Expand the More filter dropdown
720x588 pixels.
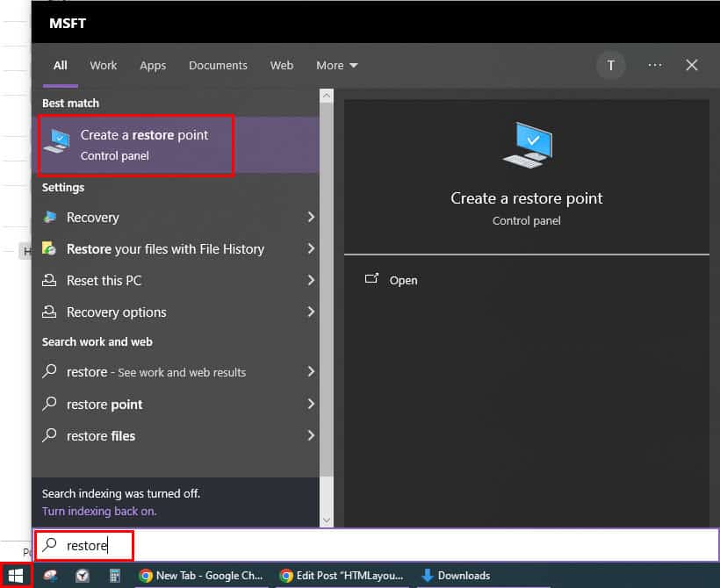(337, 66)
